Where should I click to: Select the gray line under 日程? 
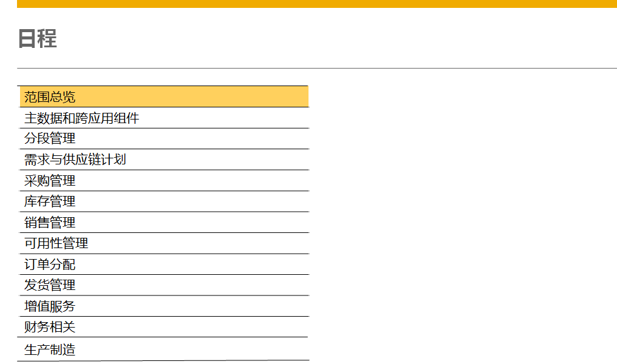click(x=317, y=68)
